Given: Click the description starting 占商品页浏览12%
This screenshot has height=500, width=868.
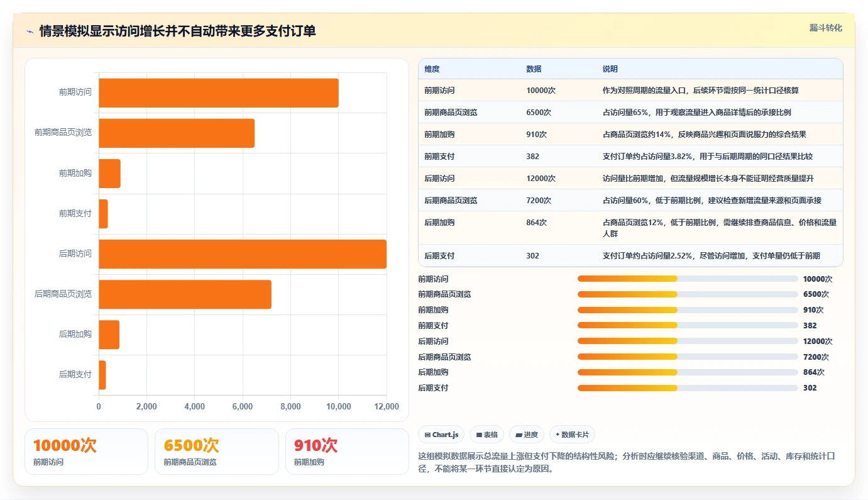Looking at the screenshot, I should [720, 228].
